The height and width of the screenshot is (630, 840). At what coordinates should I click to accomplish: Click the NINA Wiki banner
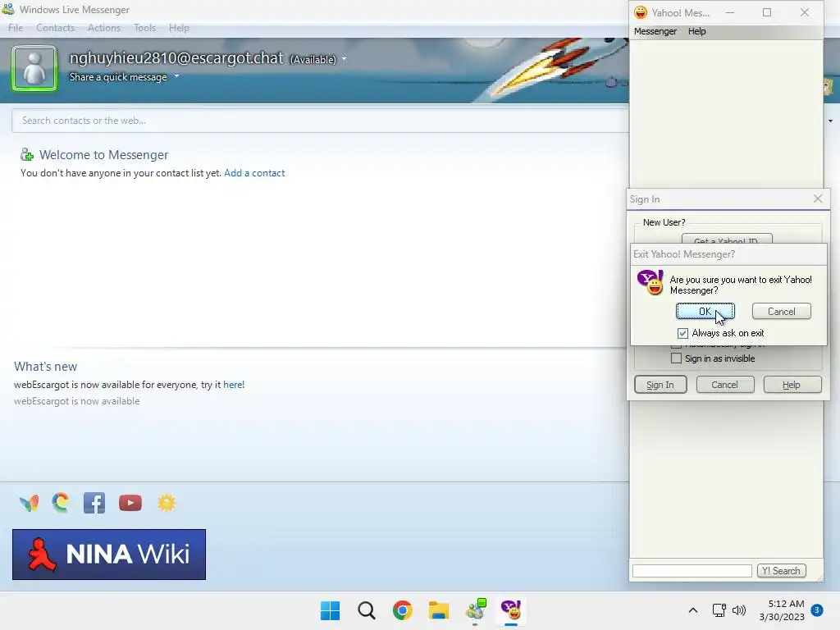point(109,555)
